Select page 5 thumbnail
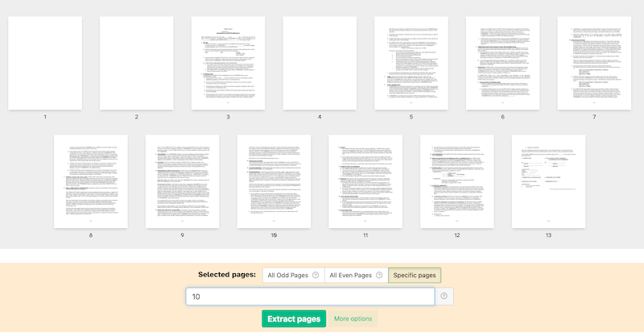 [411, 64]
